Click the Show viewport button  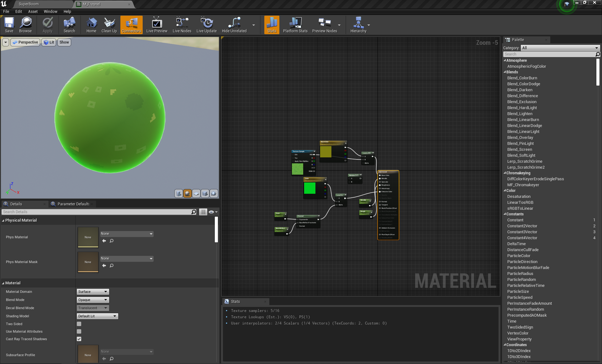(x=64, y=42)
